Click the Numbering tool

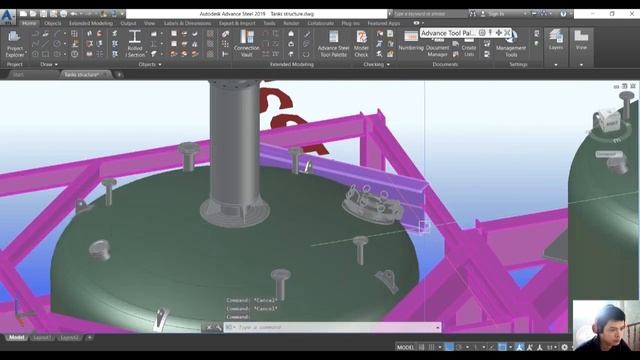(411, 41)
